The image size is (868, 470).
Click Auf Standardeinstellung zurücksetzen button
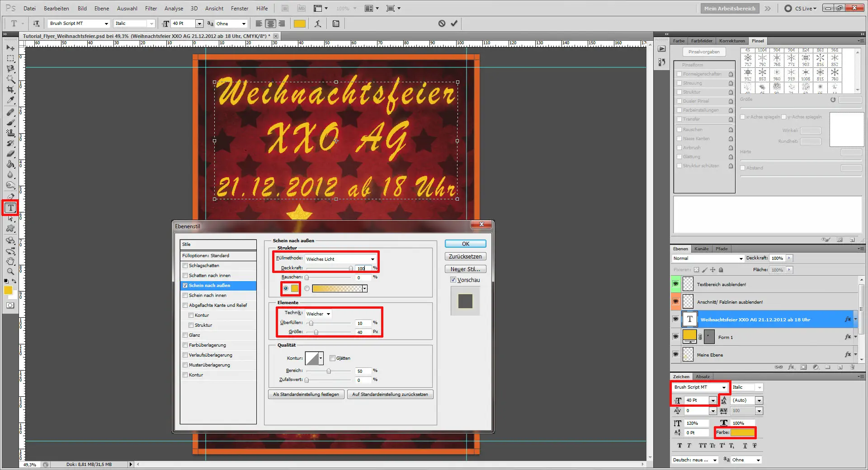pos(390,395)
